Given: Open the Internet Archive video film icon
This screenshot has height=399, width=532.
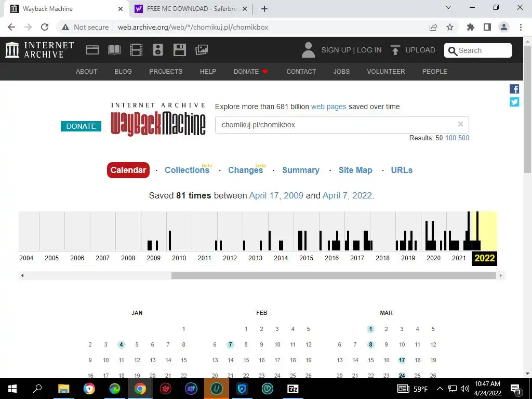Looking at the screenshot, I should (136, 50).
